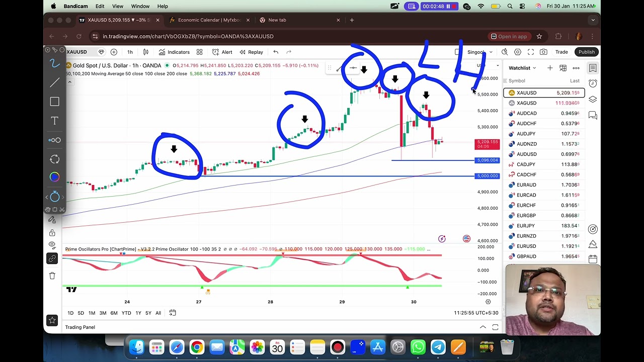Create an Alert from the toolbar
Screen dimensions: 644x362
pyautogui.click(x=222, y=52)
